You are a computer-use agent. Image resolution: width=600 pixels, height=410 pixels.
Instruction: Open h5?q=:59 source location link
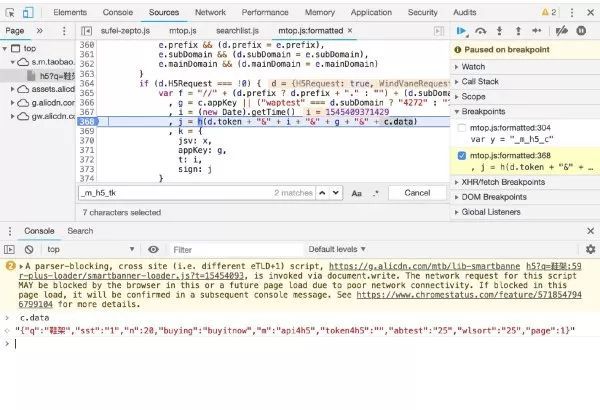(x=554, y=266)
